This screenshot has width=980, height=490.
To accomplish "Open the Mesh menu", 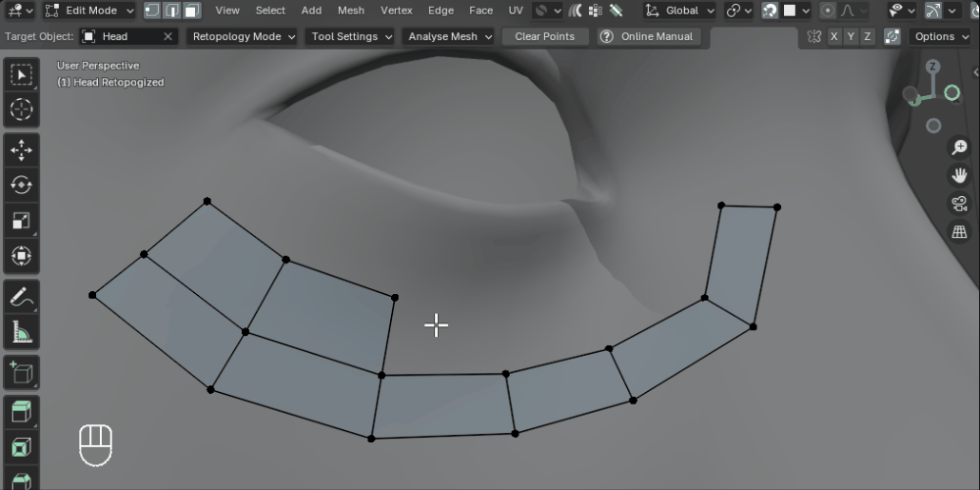I will [x=351, y=11].
